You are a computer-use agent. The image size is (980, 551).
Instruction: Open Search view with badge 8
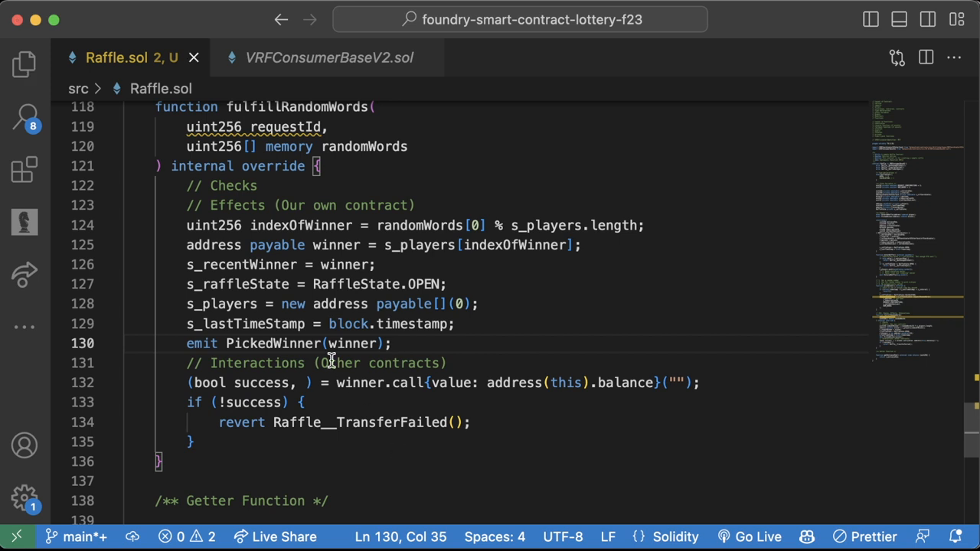tap(24, 117)
